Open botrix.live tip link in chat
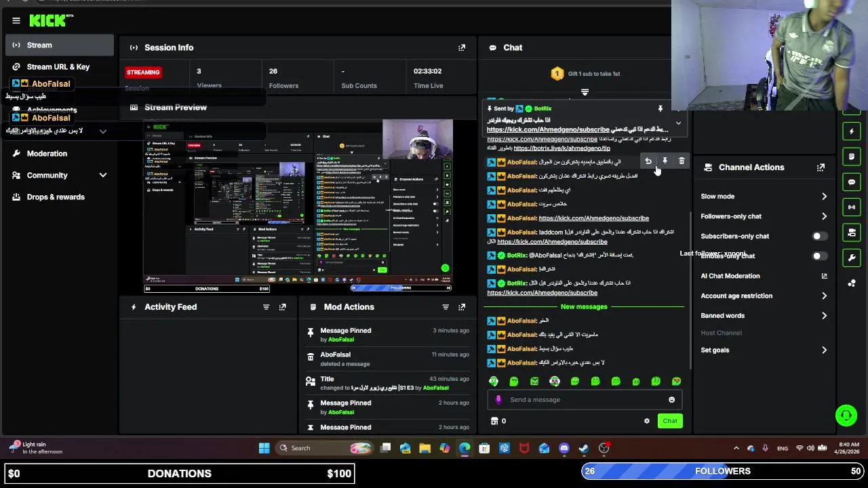The width and height of the screenshot is (868, 488). (x=562, y=148)
